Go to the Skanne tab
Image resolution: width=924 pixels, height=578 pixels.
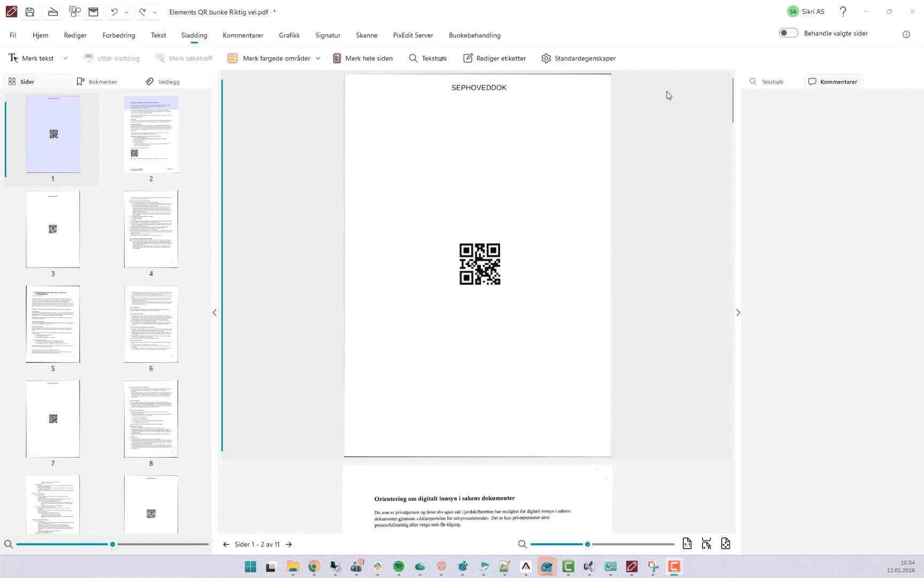click(x=367, y=35)
